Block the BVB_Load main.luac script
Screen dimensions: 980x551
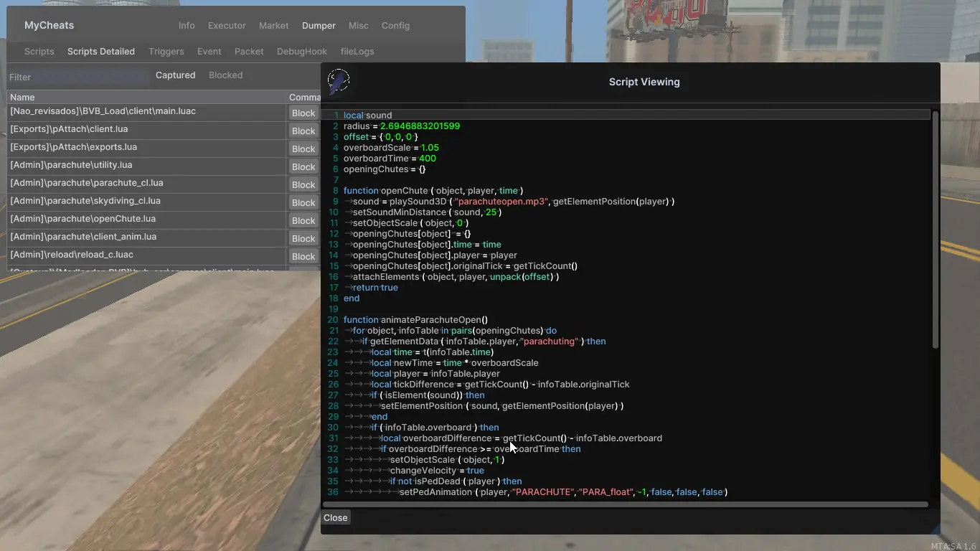point(303,113)
